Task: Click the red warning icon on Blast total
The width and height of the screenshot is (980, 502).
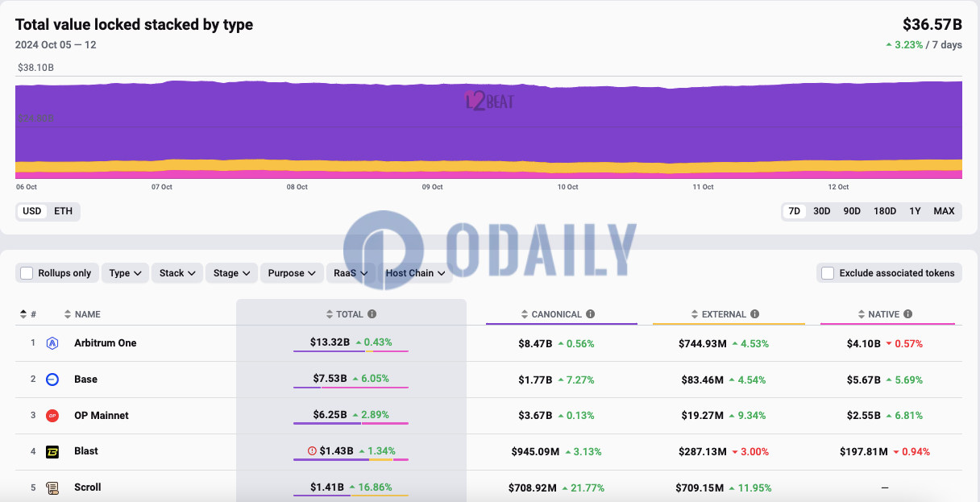Action: (x=312, y=451)
